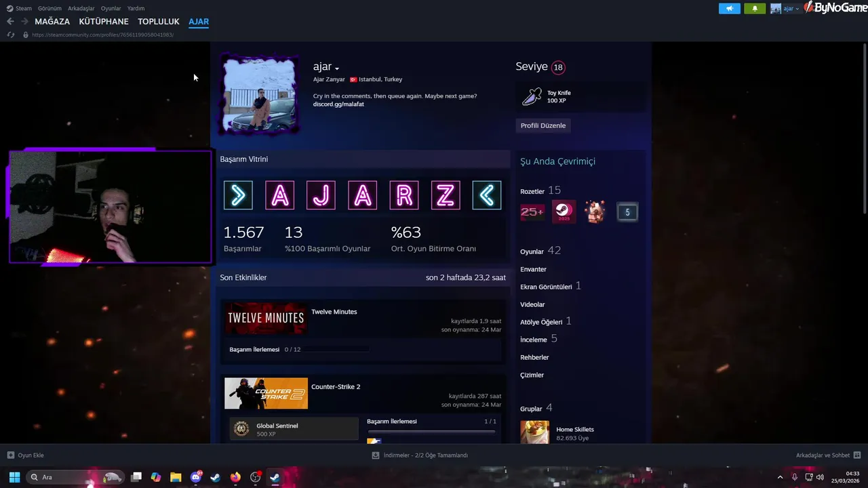Click Twelve Minutes Başarım İlerlemesi progress bar
Image resolution: width=868 pixels, height=488 pixels.
(335, 350)
